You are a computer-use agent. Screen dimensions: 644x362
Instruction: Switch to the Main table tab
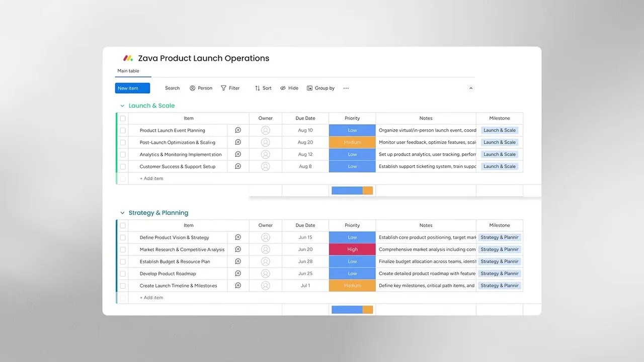128,71
